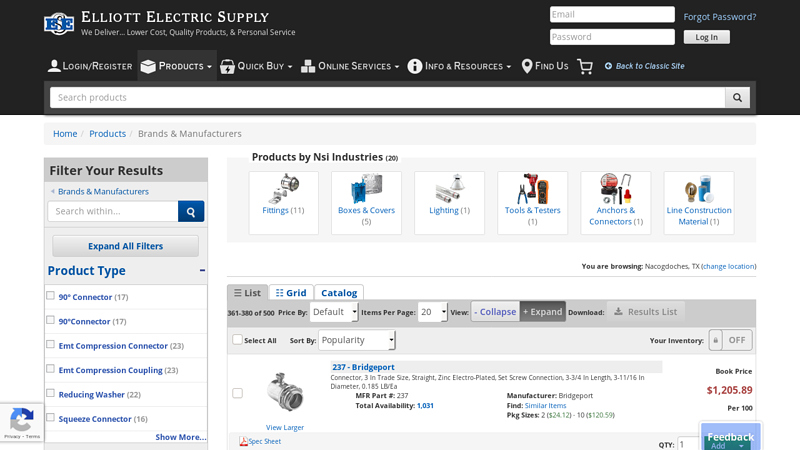
Task: Click the Online Services icon
Action: 308,66
